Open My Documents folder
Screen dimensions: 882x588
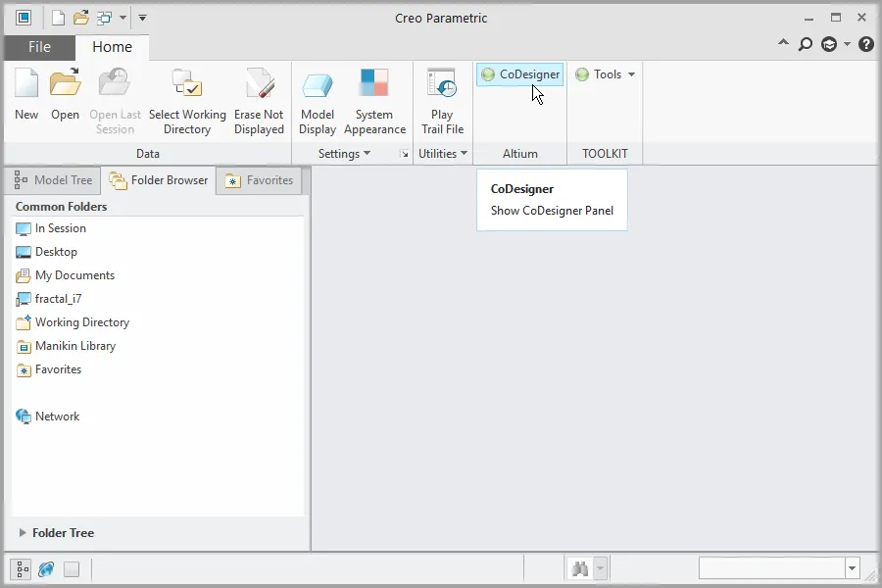[x=66, y=275]
